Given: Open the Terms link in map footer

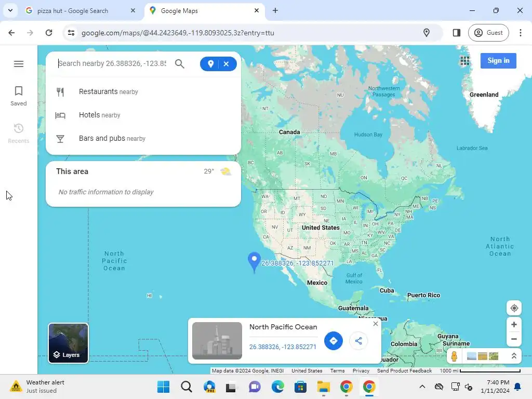Looking at the screenshot, I should point(337,371).
